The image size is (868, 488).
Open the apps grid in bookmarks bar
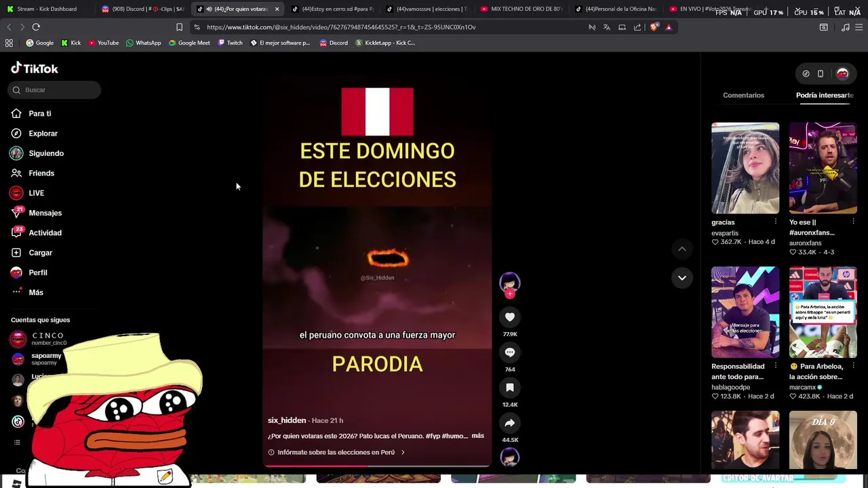pos(9,43)
